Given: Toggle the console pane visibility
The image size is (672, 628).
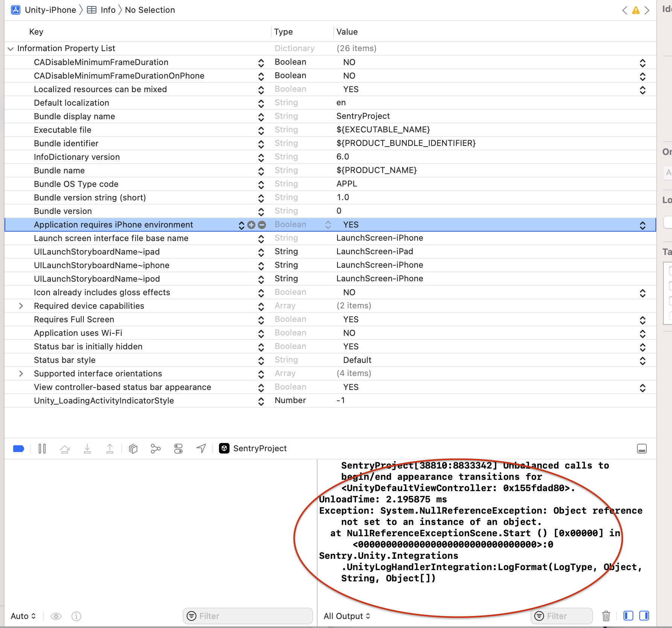Looking at the screenshot, I should tap(644, 616).
